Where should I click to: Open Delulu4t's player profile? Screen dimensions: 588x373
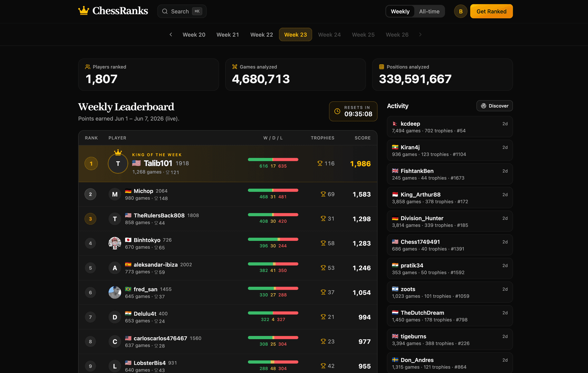click(x=145, y=314)
